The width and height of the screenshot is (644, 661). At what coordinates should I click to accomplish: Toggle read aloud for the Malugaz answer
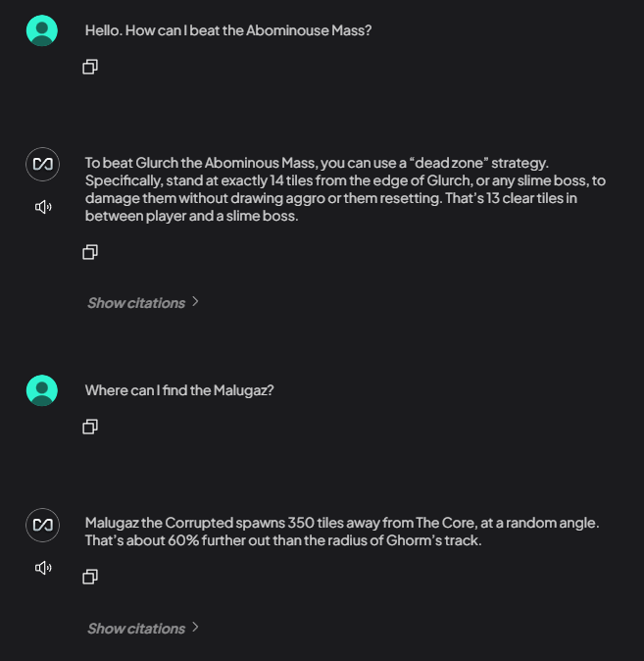43,568
